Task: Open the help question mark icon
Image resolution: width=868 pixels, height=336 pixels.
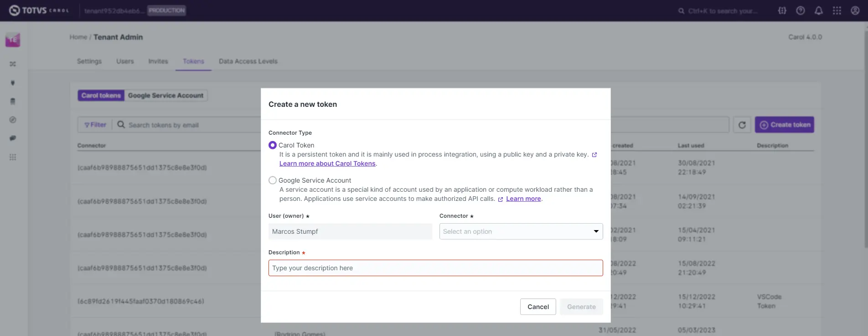Action: tap(800, 10)
